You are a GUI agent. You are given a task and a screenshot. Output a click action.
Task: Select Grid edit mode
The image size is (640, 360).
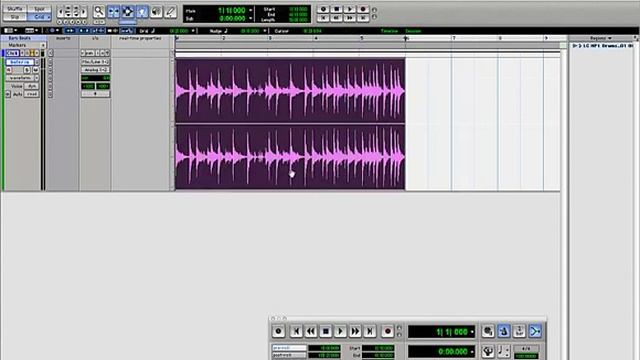coord(39,17)
